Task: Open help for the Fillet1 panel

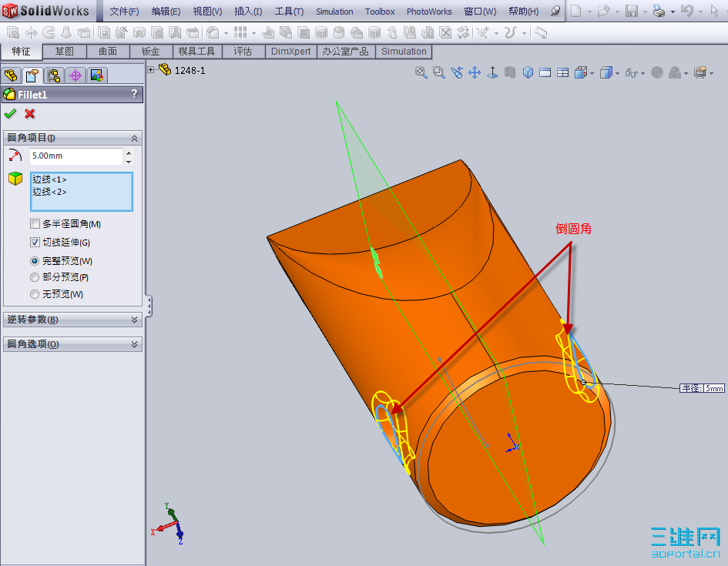Action: tap(135, 94)
